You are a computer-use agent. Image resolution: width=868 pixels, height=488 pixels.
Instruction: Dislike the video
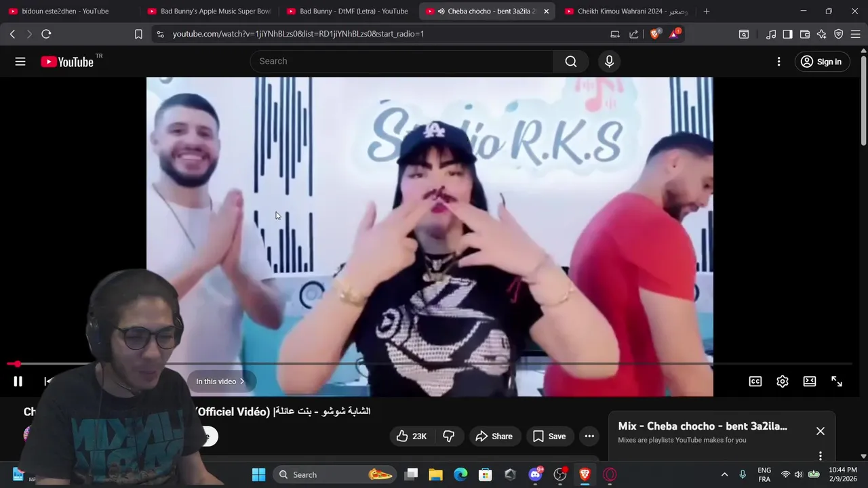click(448, 436)
